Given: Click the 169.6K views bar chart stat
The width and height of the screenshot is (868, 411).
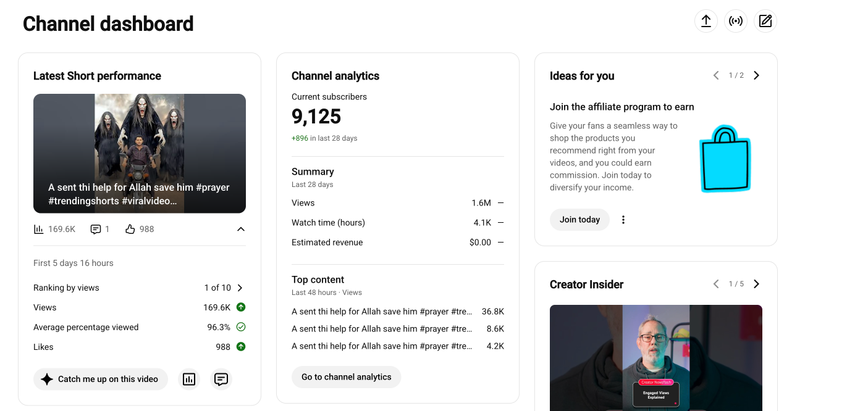Looking at the screenshot, I should coord(54,229).
